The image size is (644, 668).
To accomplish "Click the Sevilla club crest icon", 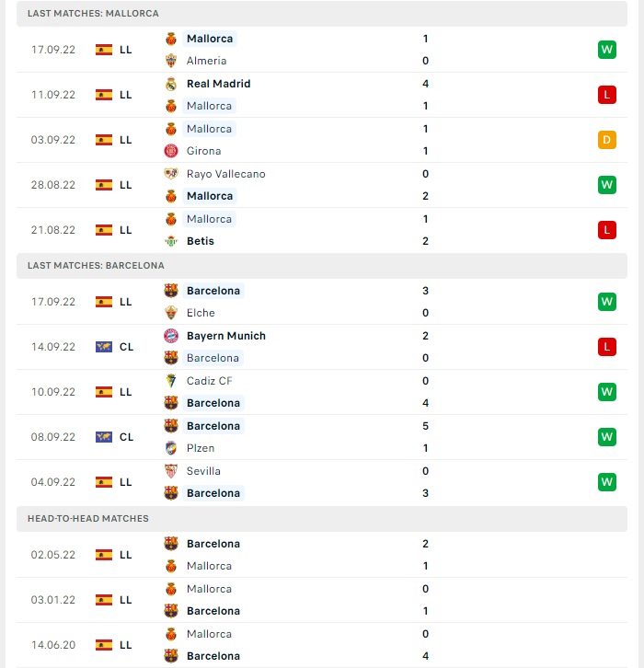I will [x=171, y=471].
